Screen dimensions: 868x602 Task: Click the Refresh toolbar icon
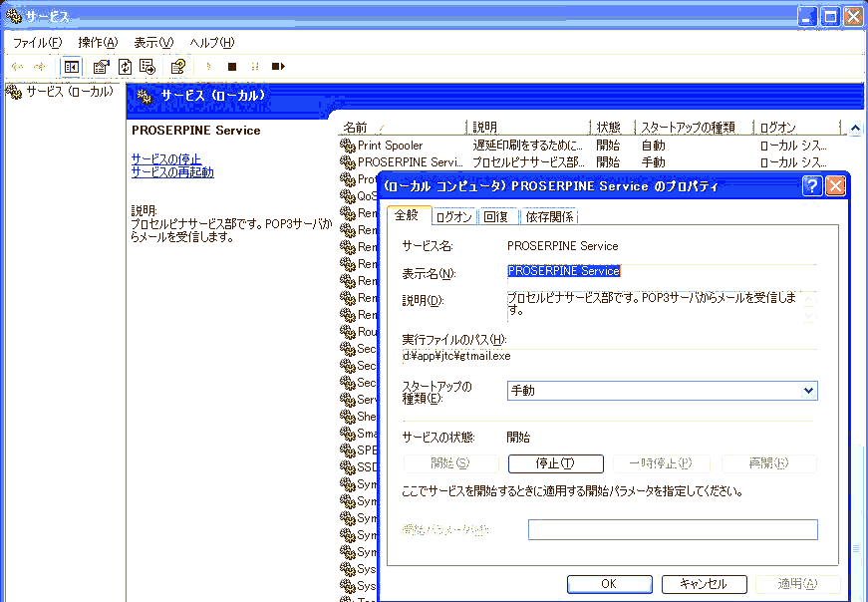126,67
